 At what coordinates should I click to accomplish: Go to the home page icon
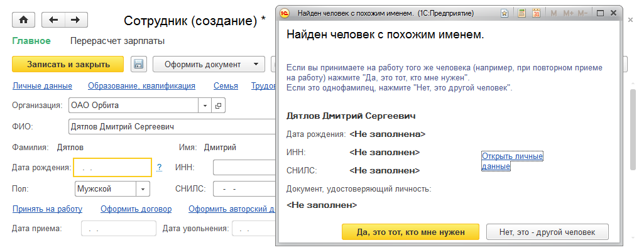click(23, 19)
